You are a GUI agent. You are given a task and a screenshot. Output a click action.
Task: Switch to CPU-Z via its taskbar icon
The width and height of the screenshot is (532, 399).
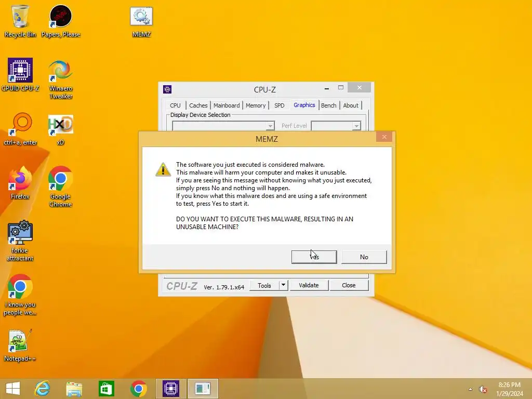click(x=170, y=389)
